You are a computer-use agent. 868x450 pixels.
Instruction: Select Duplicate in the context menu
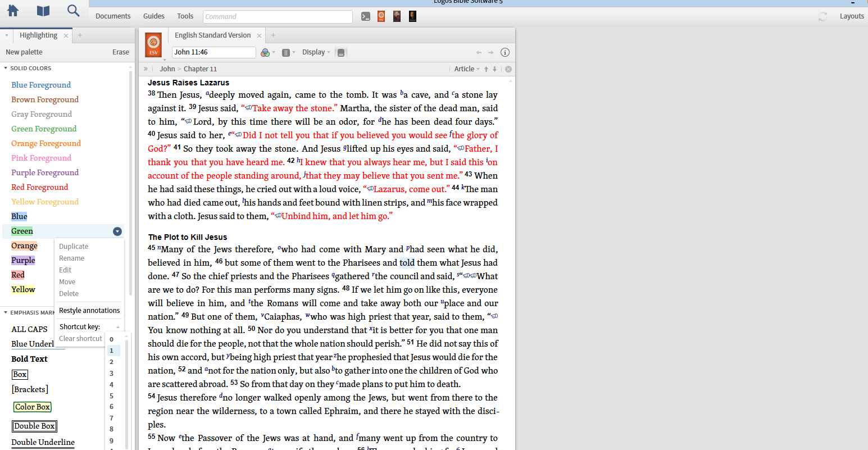pyautogui.click(x=74, y=247)
